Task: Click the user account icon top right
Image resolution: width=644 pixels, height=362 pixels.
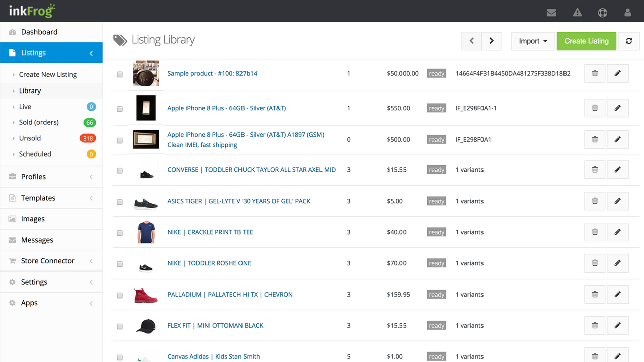Action: (628, 13)
